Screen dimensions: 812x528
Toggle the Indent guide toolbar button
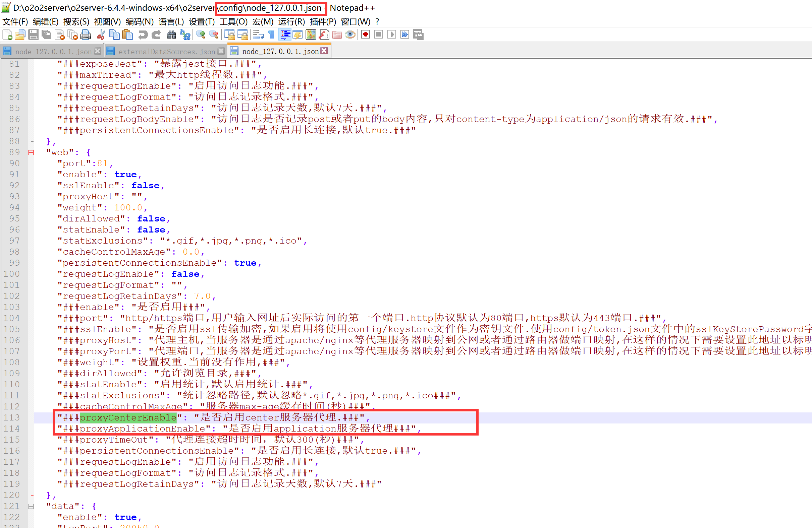click(x=285, y=35)
